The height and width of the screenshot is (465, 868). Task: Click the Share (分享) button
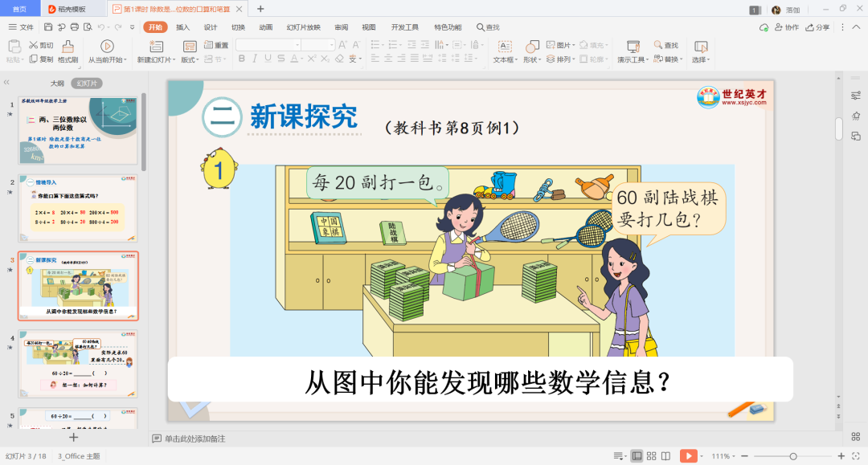click(x=818, y=27)
